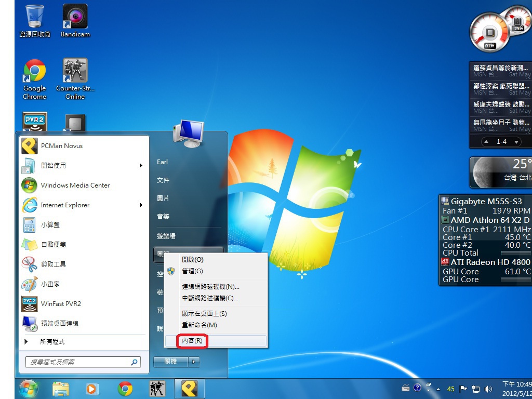This screenshot has width=532, height=399.
Task: Choose 顯示在桌面上(S) in the context menu
Action: tap(216, 313)
